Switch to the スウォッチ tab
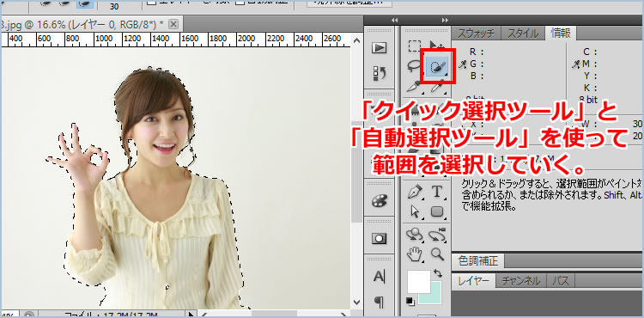The width and height of the screenshot is (644, 318). pyautogui.click(x=476, y=34)
